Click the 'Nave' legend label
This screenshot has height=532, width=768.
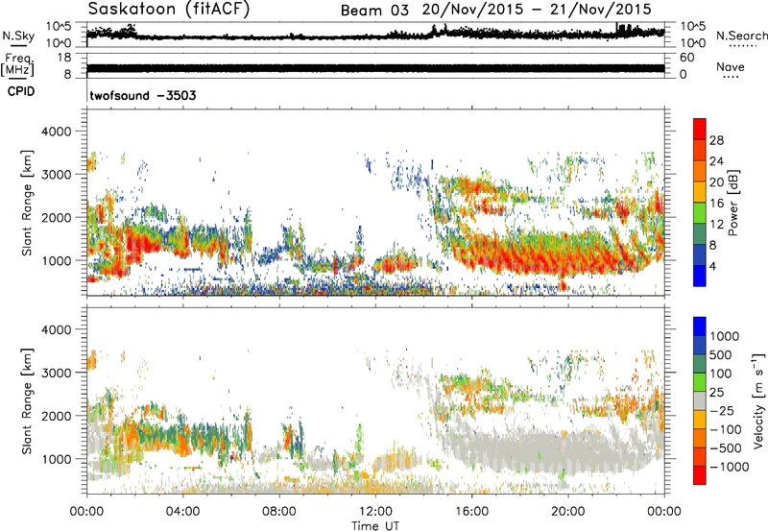(x=731, y=67)
